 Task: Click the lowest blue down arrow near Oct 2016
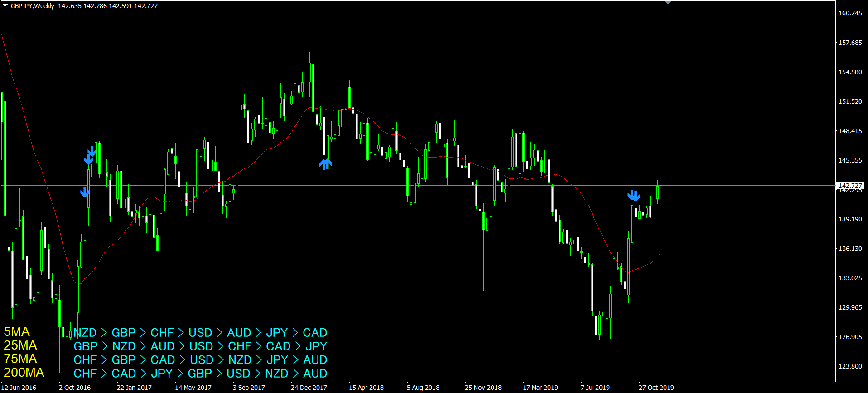point(85,192)
